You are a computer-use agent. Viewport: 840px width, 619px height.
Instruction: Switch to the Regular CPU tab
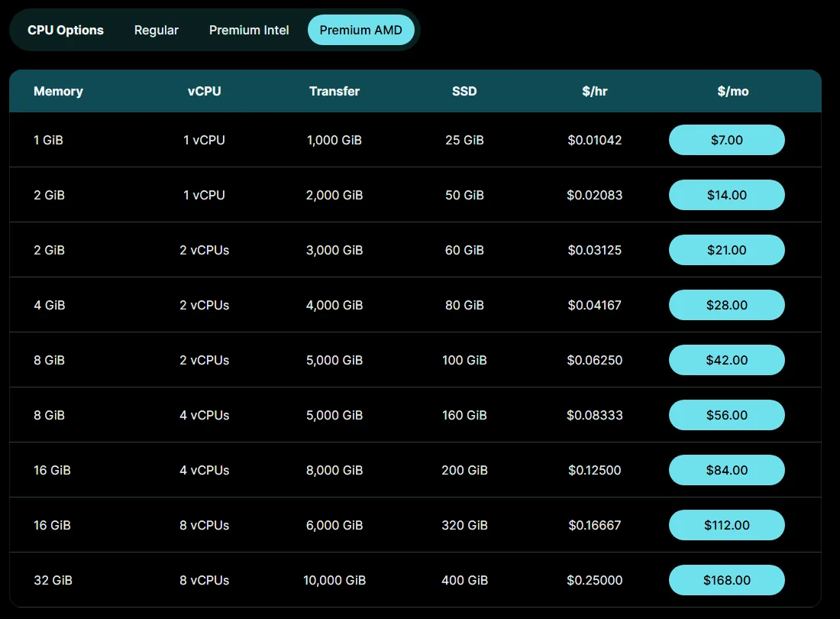click(x=156, y=30)
